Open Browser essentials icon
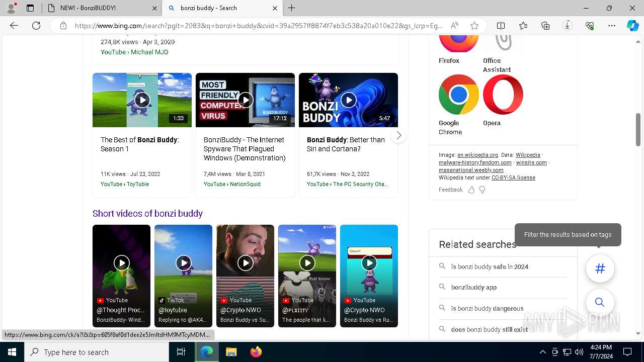The image size is (644, 362). (x=590, y=26)
